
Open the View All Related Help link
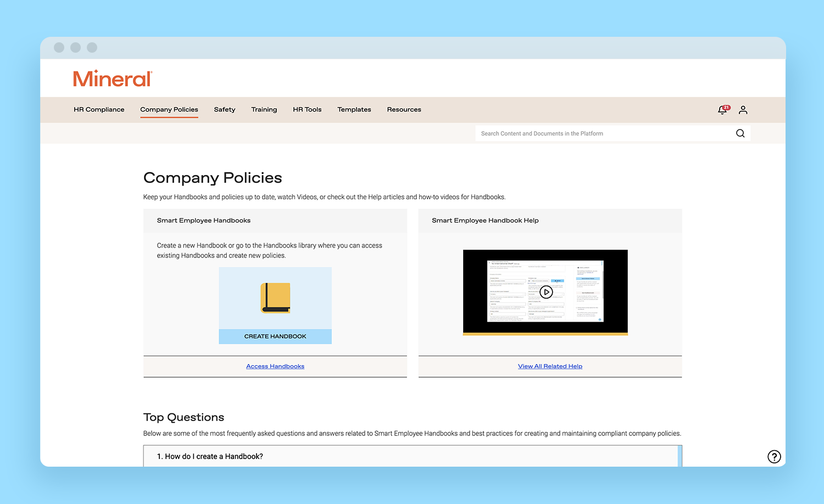click(550, 366)
